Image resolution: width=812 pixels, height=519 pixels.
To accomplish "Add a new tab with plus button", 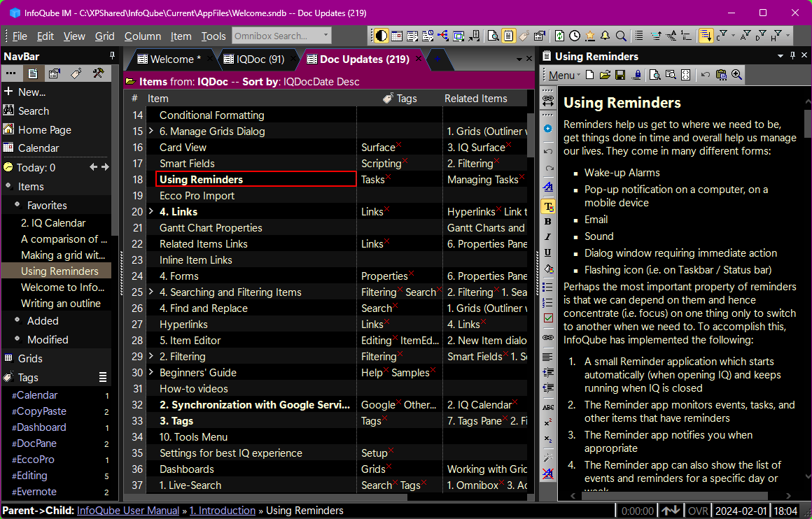I will pos(437,59).
